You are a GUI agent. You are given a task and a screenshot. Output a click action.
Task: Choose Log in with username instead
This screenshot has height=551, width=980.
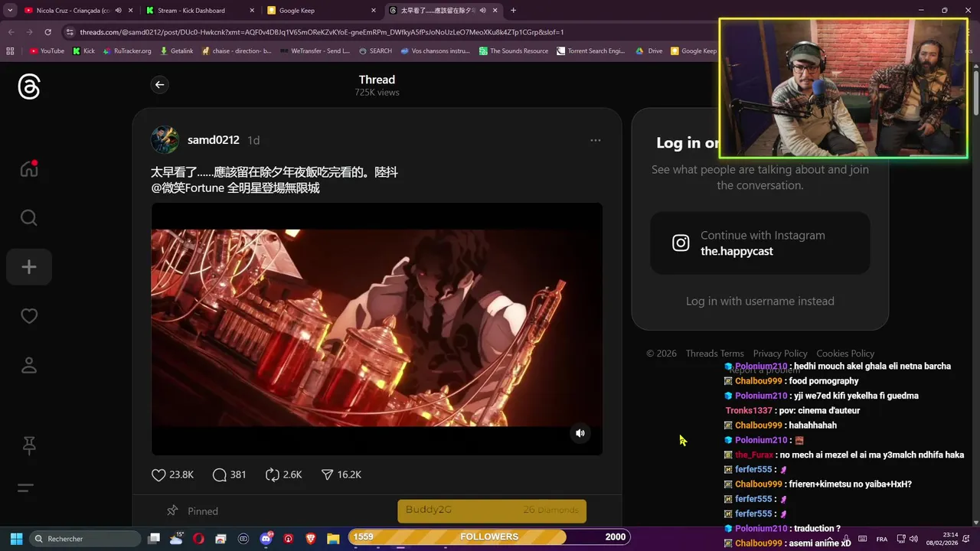(759, 302)
